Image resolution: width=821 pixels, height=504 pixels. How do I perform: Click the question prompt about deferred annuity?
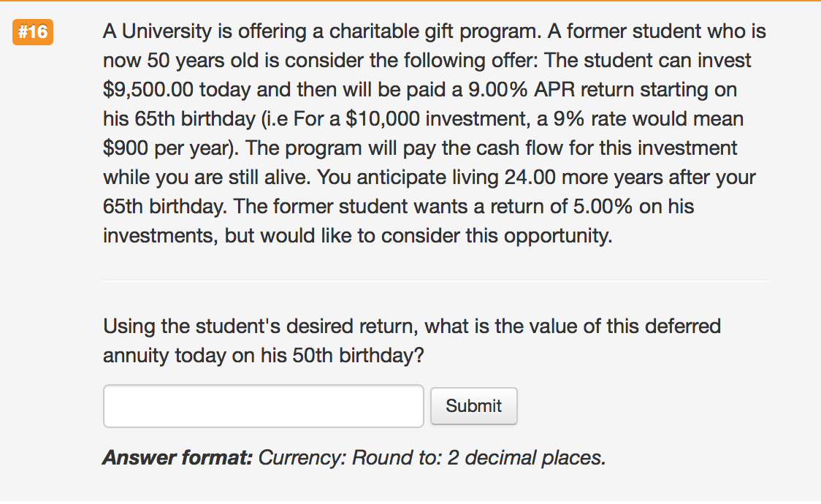tap(409, 340)
